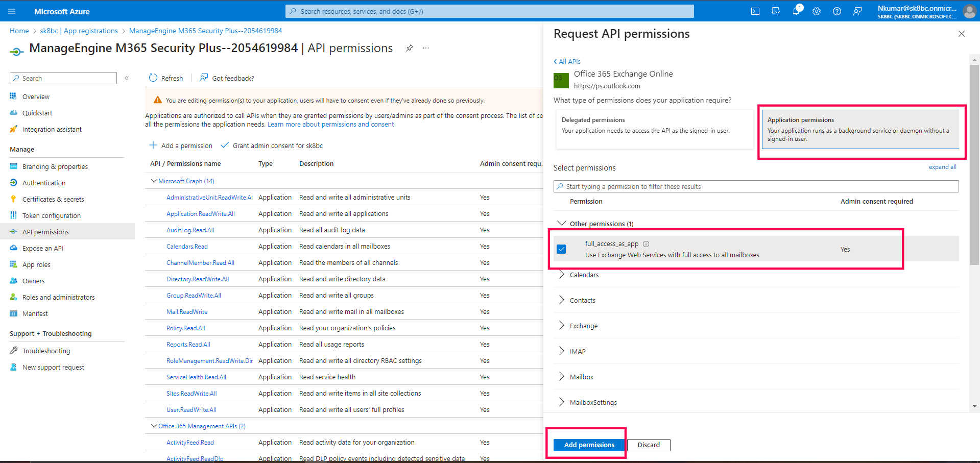Screen dimensions: 980x463
Task: Collapse the Microsoft Graph (14) group
Action: [154, 181]
